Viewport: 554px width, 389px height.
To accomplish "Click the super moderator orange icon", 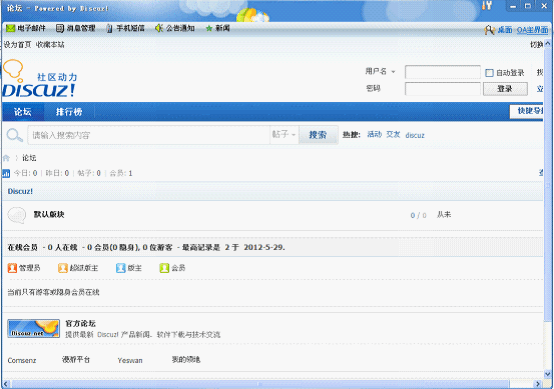I will click(63, 268).
